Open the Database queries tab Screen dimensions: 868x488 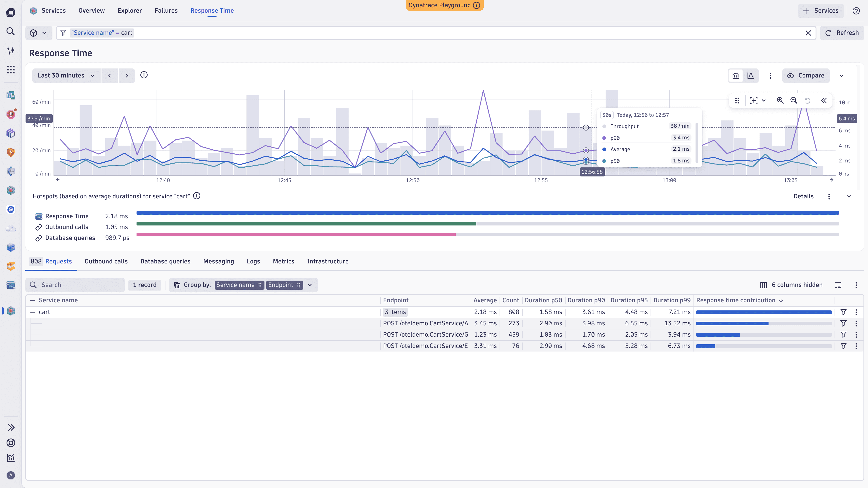tap(165, 261)
